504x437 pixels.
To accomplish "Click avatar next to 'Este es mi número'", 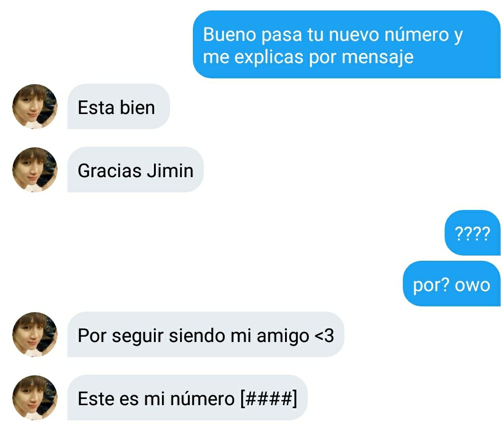I will click(35, 398).
